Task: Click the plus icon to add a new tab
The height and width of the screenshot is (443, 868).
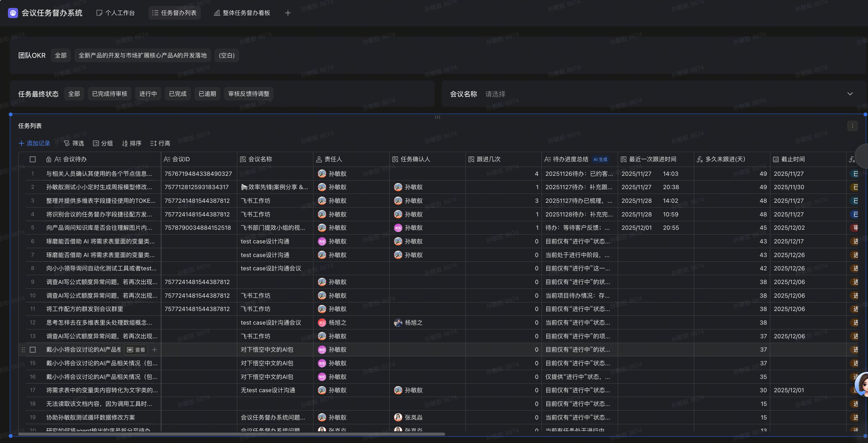Action: click(287, 13)
